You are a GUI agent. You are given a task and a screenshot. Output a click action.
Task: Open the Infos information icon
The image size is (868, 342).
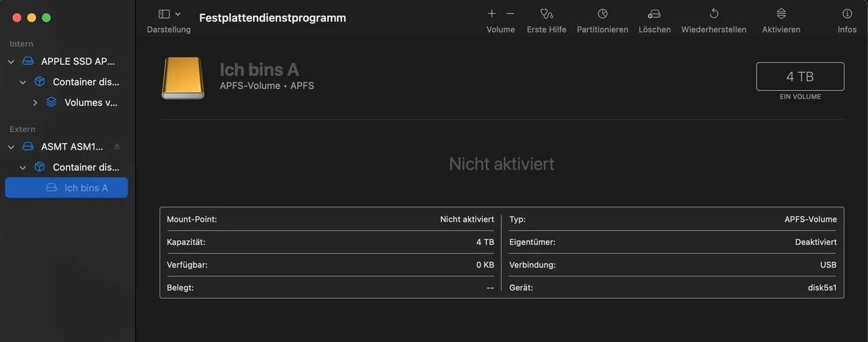pos(847,14)
